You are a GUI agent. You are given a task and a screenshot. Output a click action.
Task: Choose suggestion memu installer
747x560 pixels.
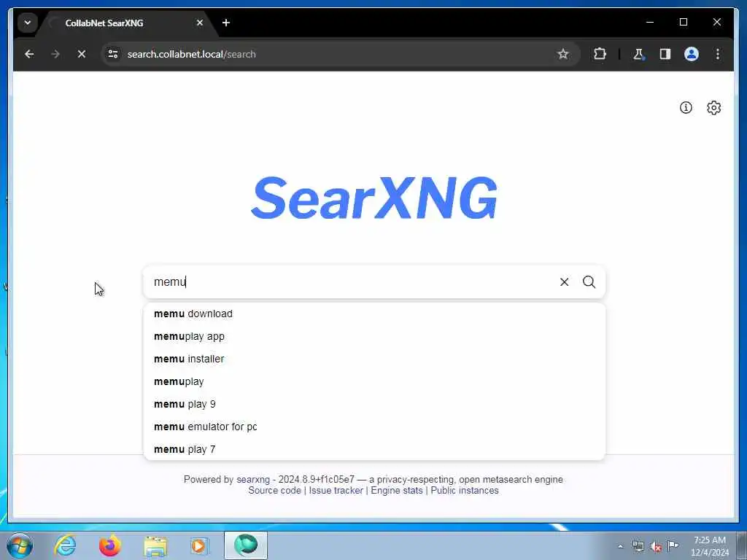[374, 359]
